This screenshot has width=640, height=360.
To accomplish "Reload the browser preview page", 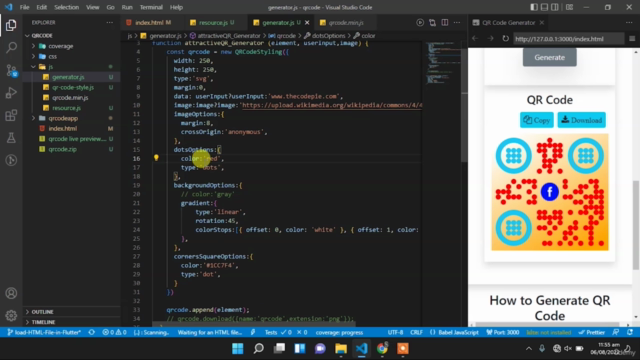I will [x=505, y=38].
